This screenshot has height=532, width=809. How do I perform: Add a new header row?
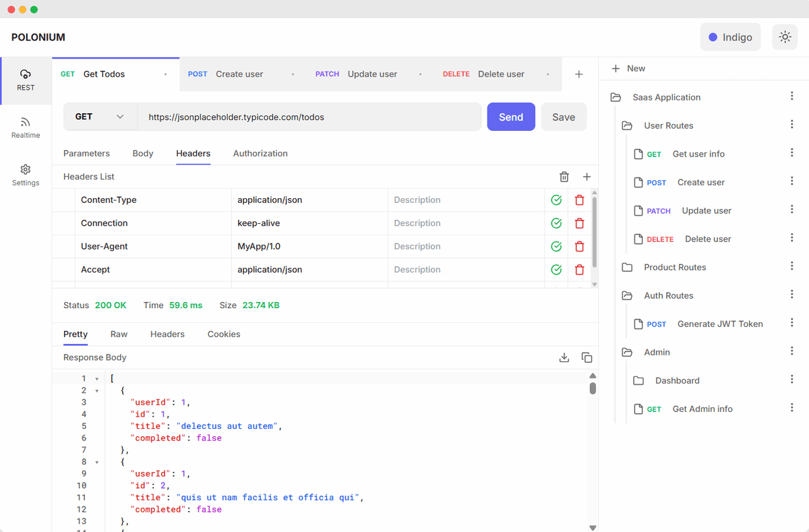pyautogui.click(x=587, y=177)
